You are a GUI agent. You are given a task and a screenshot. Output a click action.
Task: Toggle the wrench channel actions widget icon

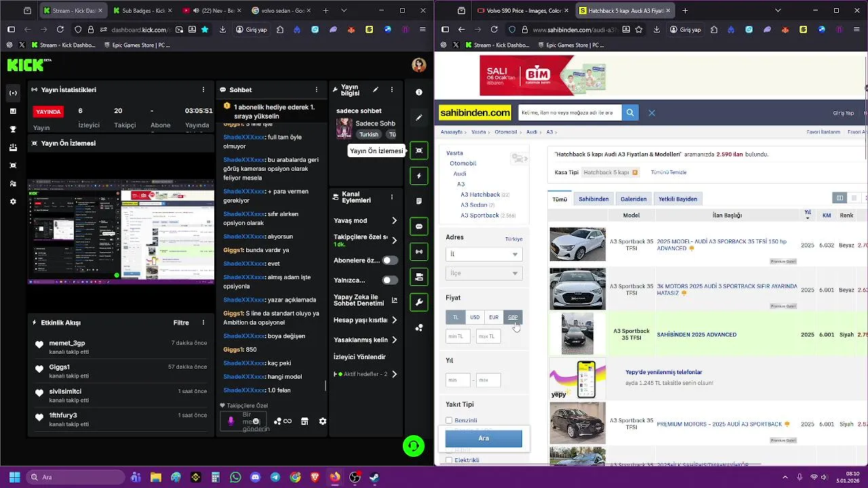[419, 302]
